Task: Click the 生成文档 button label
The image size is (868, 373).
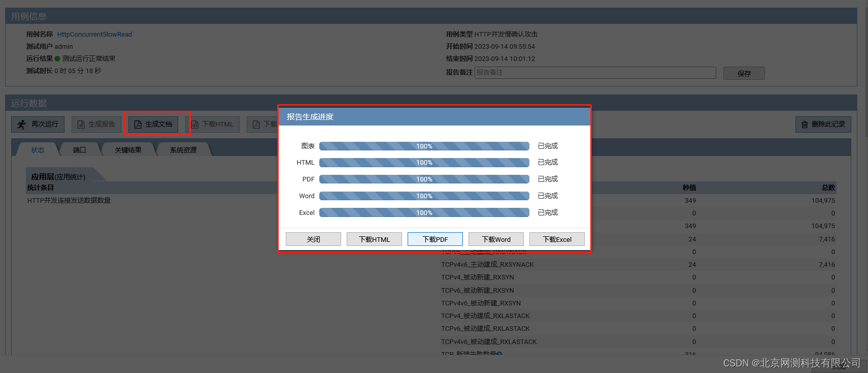Action: coord(158,124)
